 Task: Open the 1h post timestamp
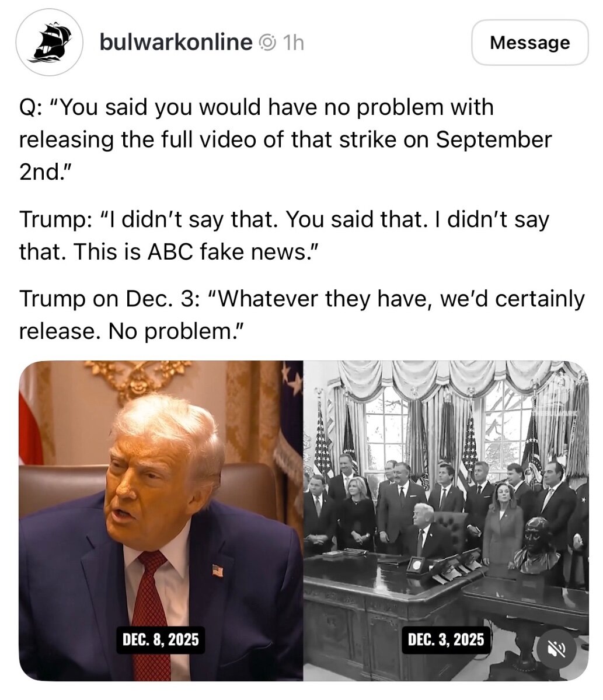click(292, 43)
